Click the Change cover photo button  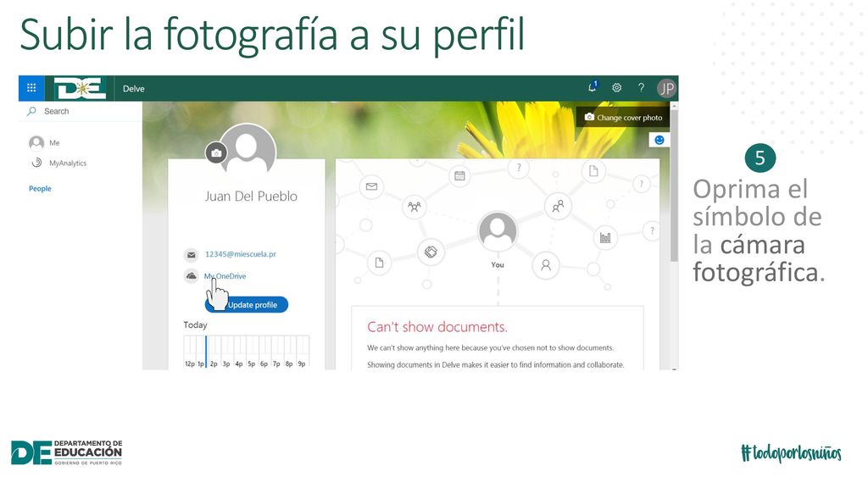(x=623, y=117)
